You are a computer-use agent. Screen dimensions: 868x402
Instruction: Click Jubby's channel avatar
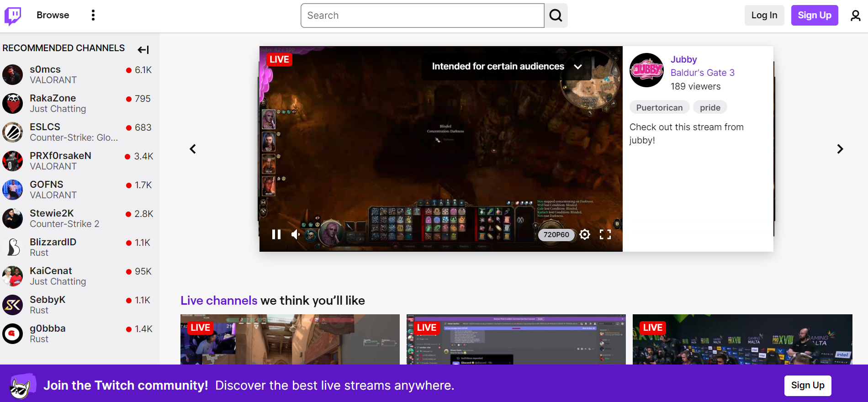tap(646, 70)
